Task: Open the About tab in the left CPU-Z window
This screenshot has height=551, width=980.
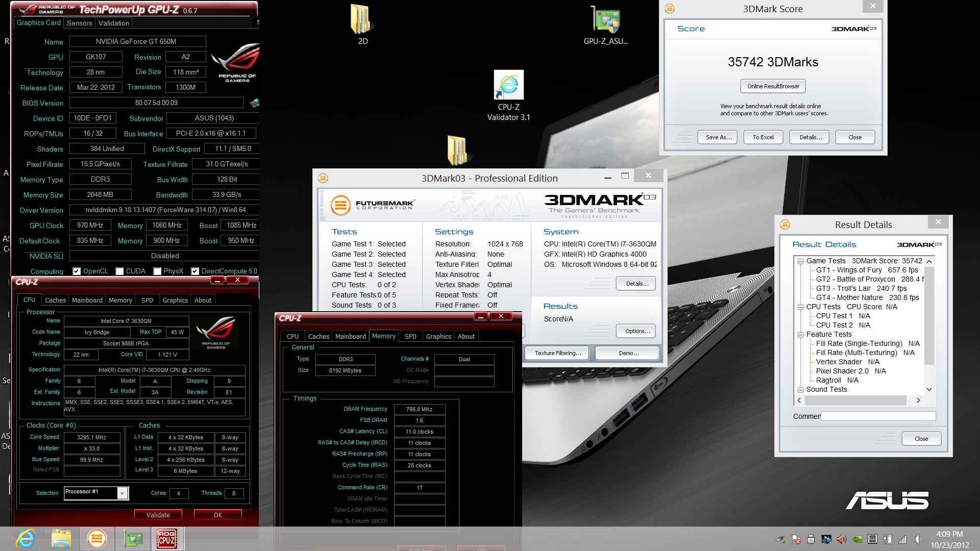Action: (x=203, y=300)
